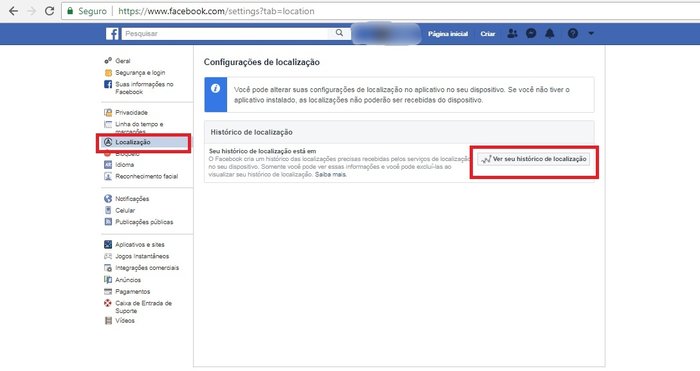Open Privacidade settings
700x371 pixels.
(x=131, y=113)
